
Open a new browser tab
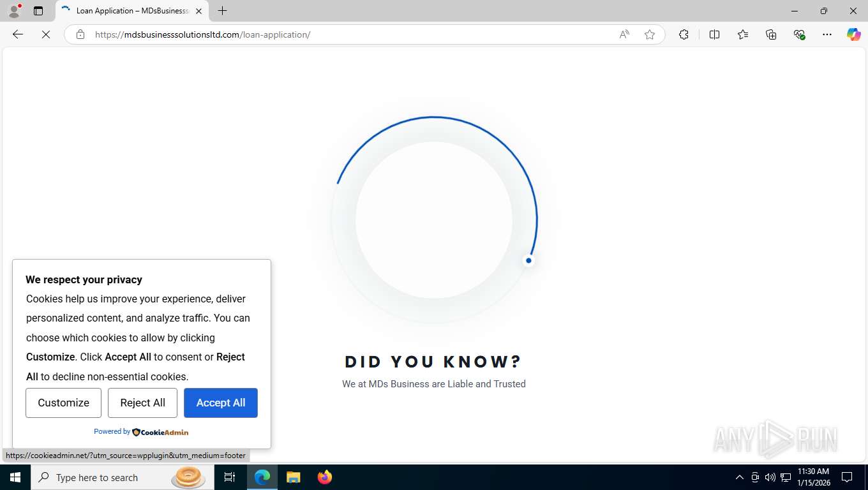coord(222,11)
